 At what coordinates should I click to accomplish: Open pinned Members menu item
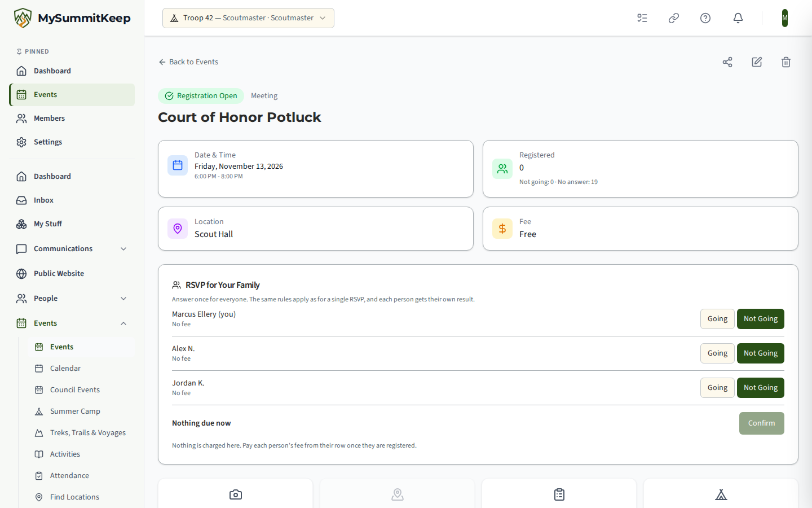(72, 119)
